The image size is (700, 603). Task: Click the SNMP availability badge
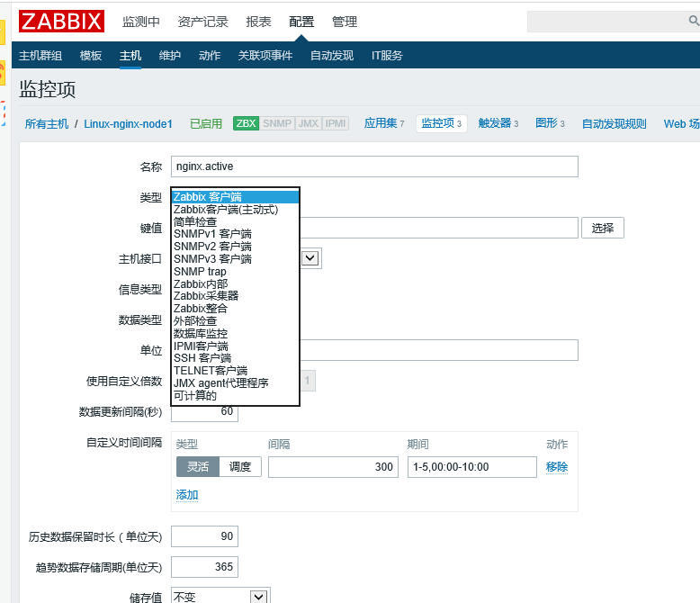click(x=277, y=123)
